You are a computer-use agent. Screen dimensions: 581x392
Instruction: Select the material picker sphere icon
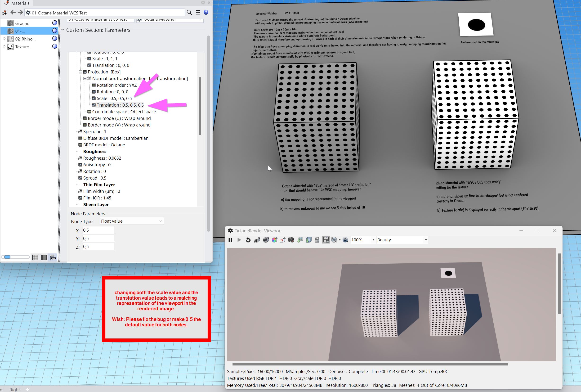point(266,240)
